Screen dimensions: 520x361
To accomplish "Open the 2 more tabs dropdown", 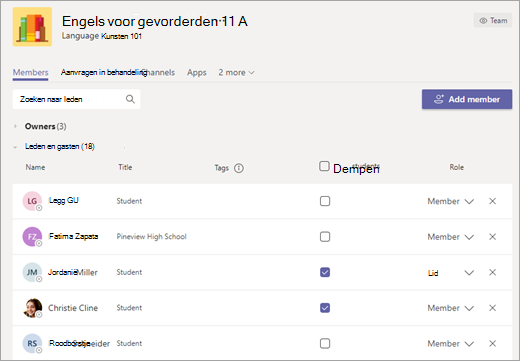I will 236,72.
